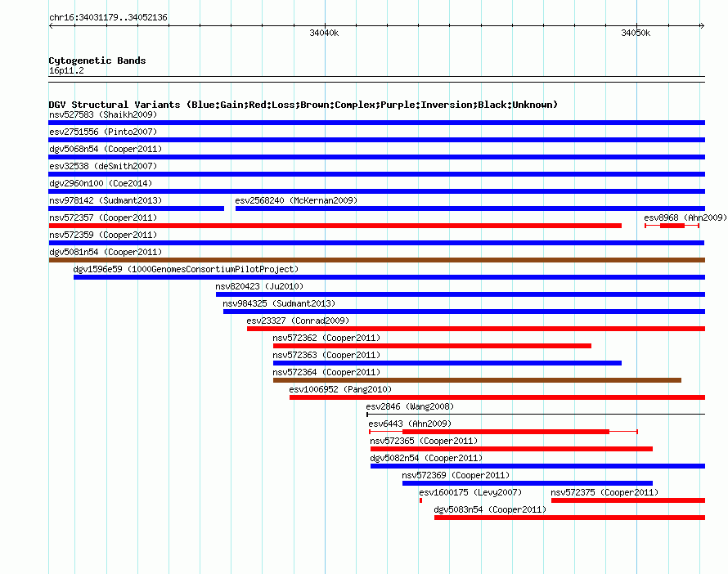Image resolution: width=728 pixels, height=574 pixels.
Task: Click the esv6443 (Ahn2009) label
Action: (410, 424)
